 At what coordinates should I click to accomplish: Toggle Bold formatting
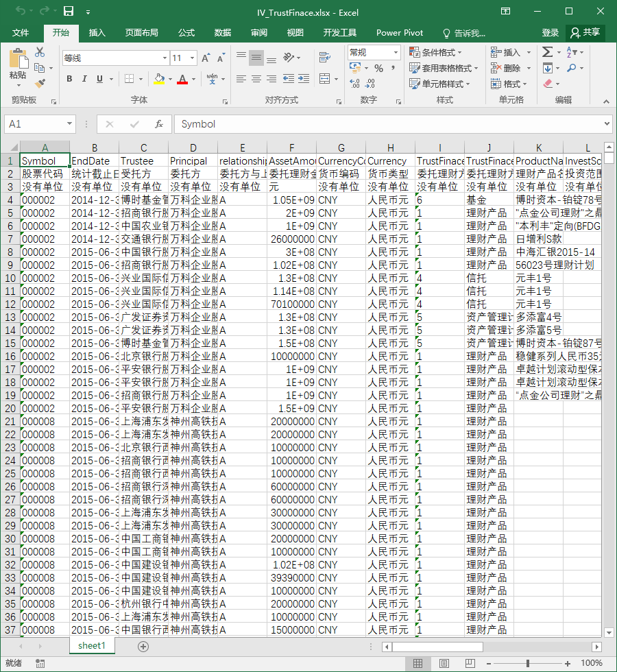69,79
